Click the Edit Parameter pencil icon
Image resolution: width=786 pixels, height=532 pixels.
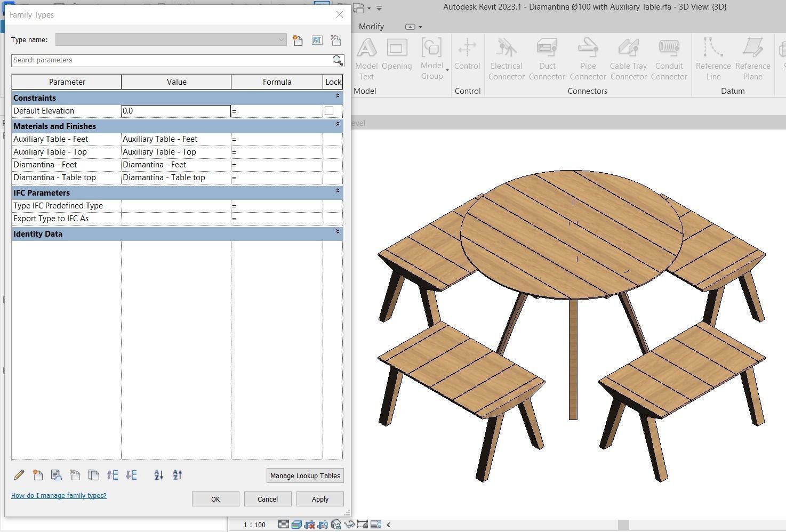tap(19, 474)
